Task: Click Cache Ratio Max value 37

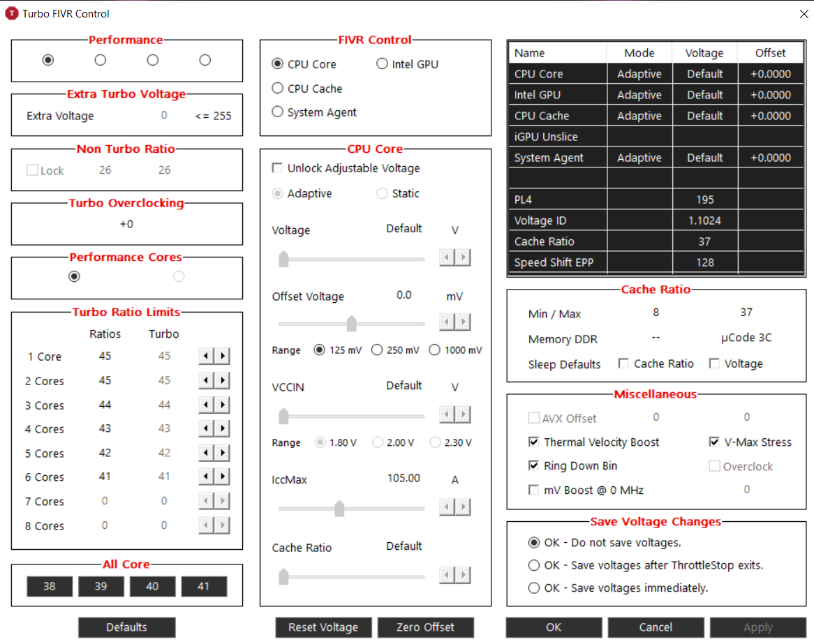Action: click(746, 313)
